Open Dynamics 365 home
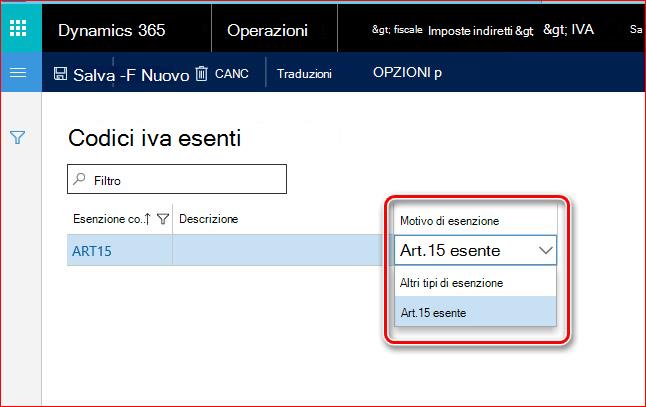 (112, 30)
